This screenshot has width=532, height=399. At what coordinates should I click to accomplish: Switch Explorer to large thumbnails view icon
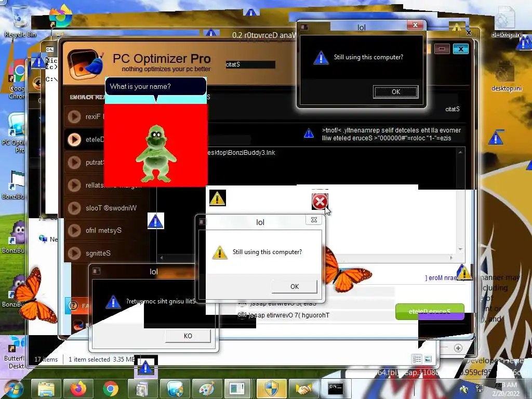[428, 359]
